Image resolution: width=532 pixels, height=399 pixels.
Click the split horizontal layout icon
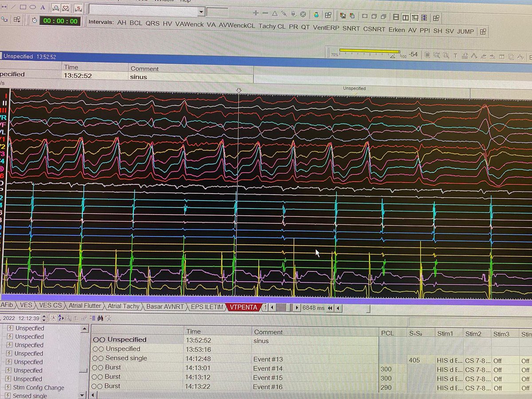click(x=396, y=17)
